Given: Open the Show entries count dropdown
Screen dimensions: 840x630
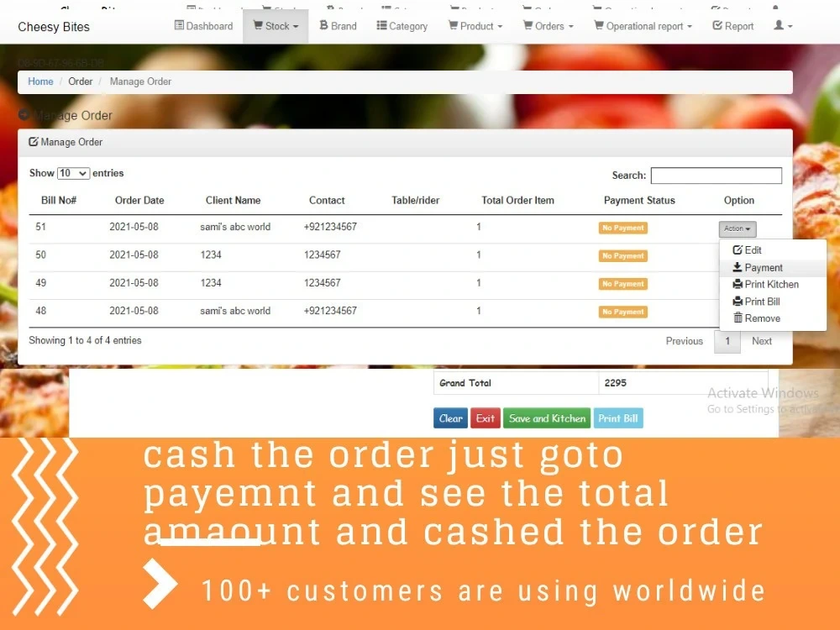Looking at the screenshot, I should point(73,173).
